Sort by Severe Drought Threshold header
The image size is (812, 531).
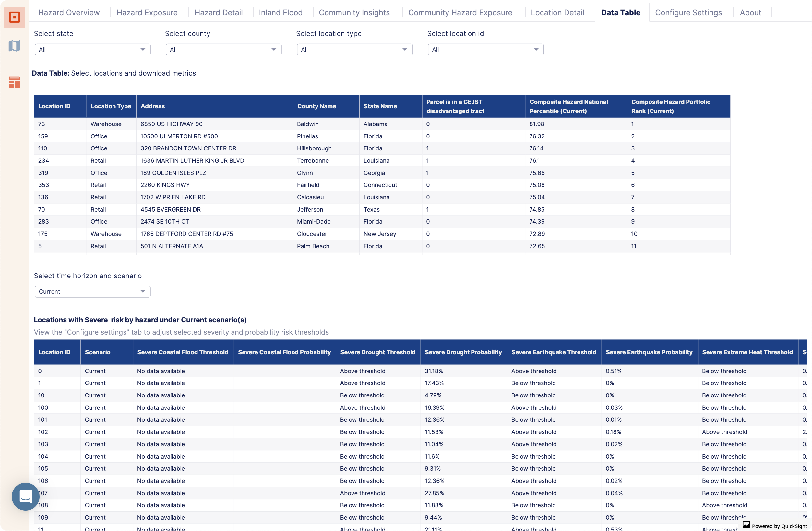pyautogui.click(x=378, y=352)
